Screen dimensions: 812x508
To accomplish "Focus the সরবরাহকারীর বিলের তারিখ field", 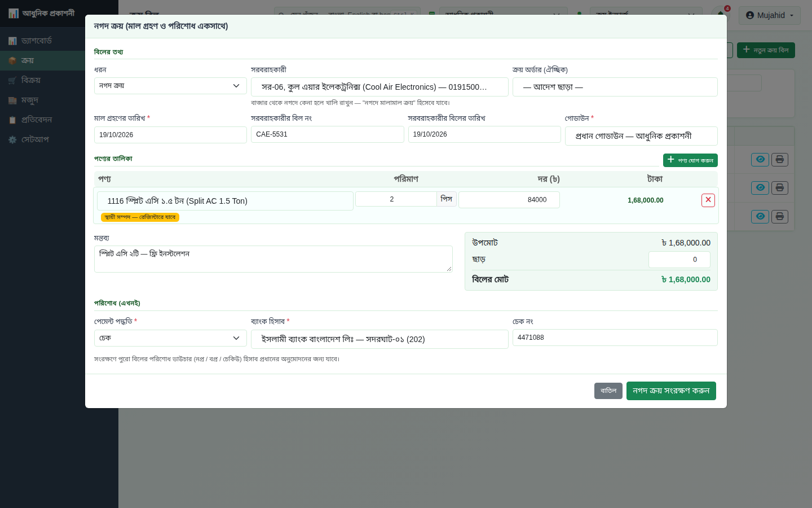I will tap(484, 134).
